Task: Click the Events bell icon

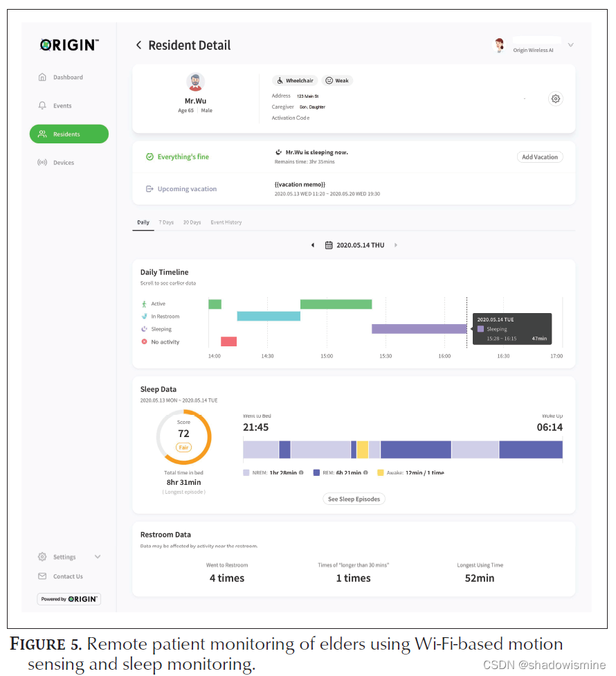Action: click(42, 105)
